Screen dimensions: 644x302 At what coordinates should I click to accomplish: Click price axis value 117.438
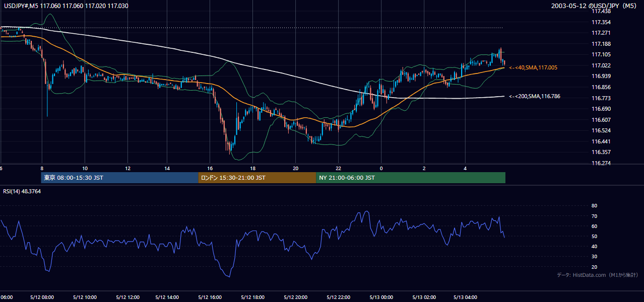pos(601,11)
